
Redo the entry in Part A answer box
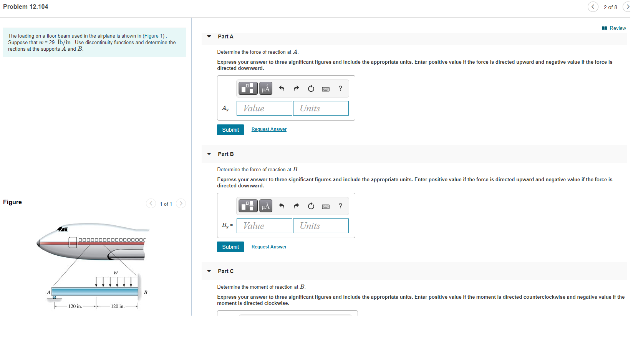coord(296,88)
